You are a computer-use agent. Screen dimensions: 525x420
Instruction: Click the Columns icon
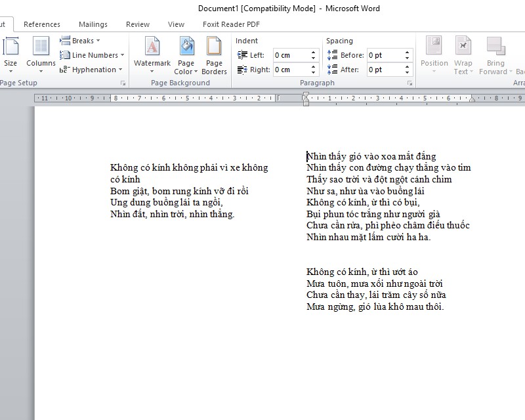point(41,46)
